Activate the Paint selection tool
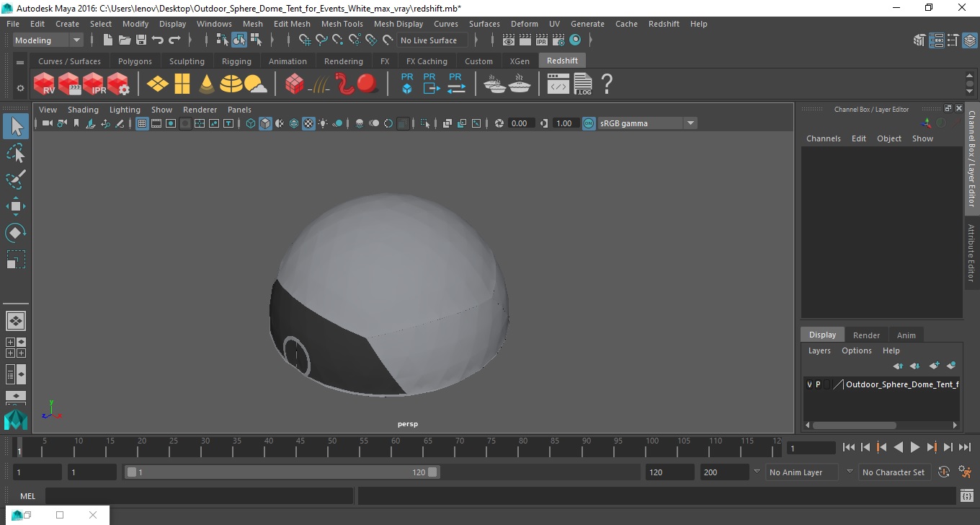Image resolution: width=980 pixels, height=525 pixels. coord(16,180)
